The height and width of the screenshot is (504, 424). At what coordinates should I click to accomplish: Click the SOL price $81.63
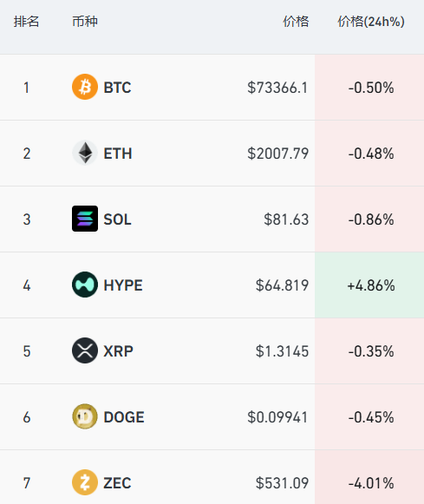point(286,219)
